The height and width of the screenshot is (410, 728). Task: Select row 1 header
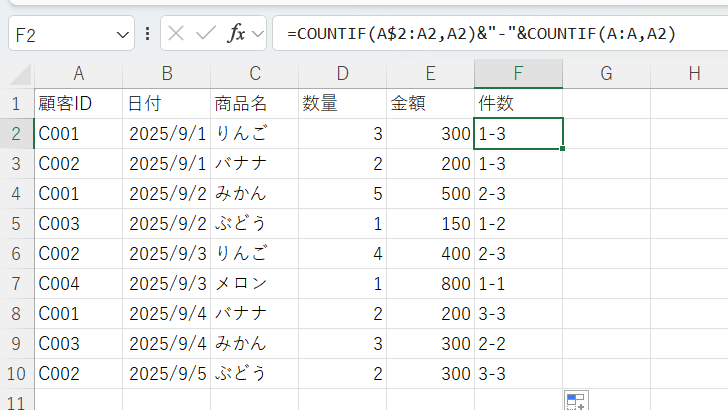pos(17,104)
